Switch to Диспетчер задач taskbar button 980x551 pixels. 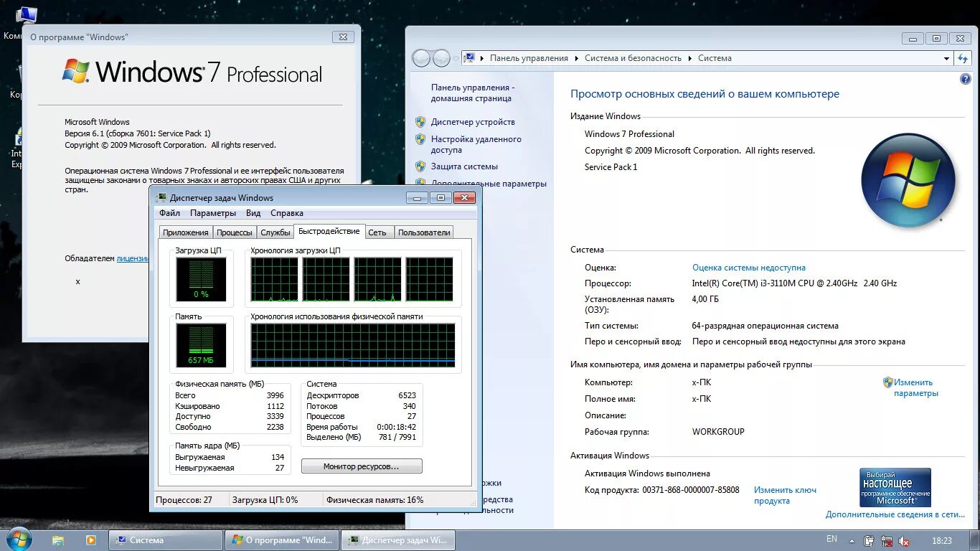click(x=397, y=540)
